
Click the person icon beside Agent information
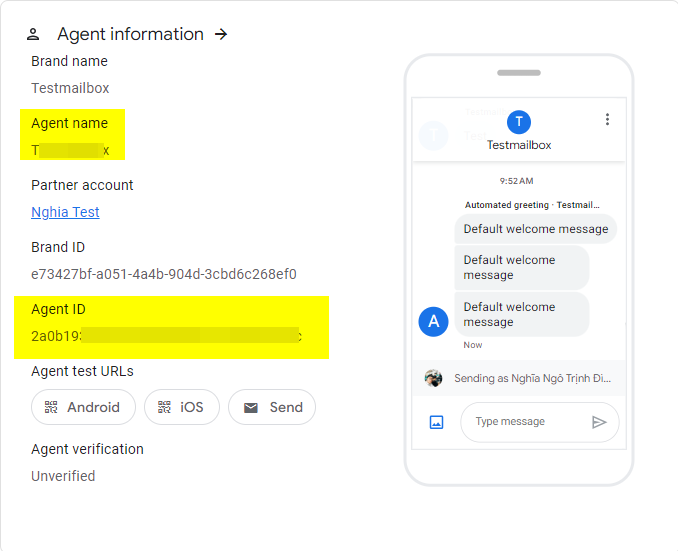pos(34,34)
